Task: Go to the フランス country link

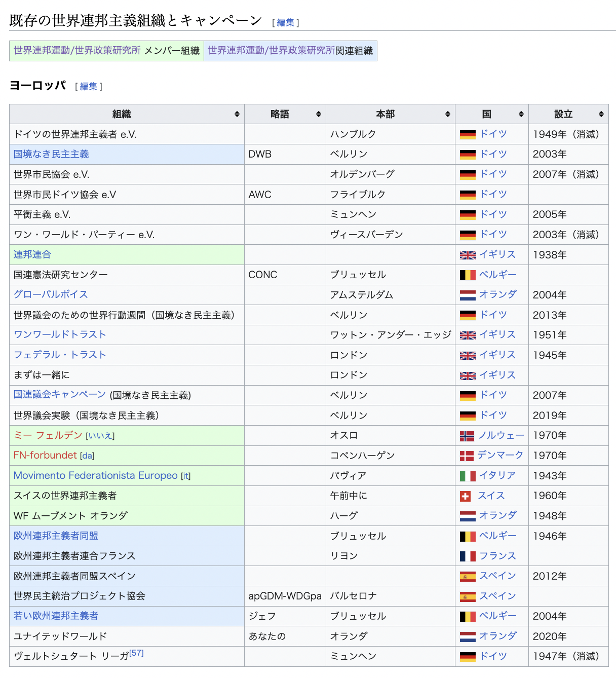Action: coord(498,556)
